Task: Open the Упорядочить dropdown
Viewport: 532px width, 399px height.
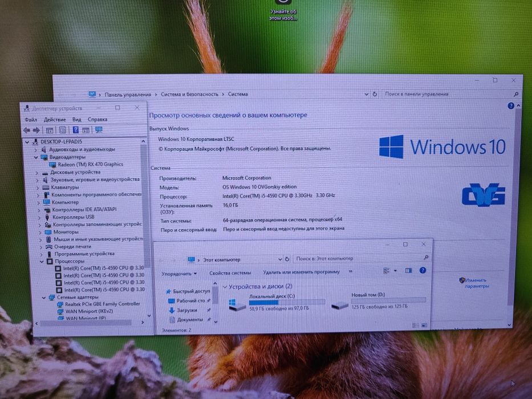Action: [x=179, y=274]
